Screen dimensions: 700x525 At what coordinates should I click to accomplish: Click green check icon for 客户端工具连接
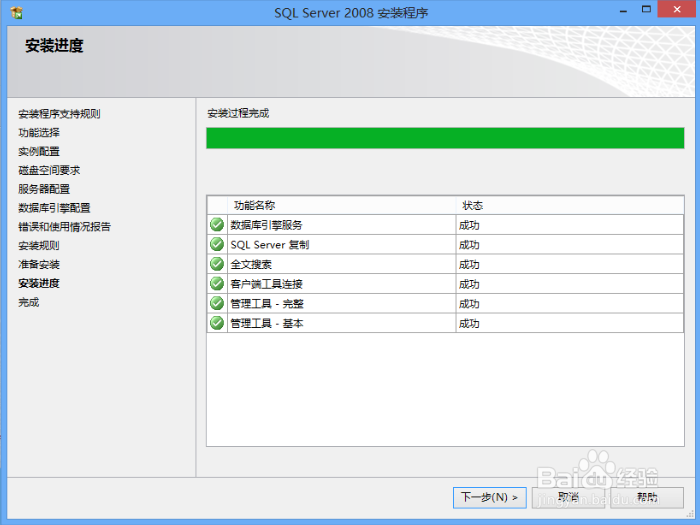click(x=217, y=283)
